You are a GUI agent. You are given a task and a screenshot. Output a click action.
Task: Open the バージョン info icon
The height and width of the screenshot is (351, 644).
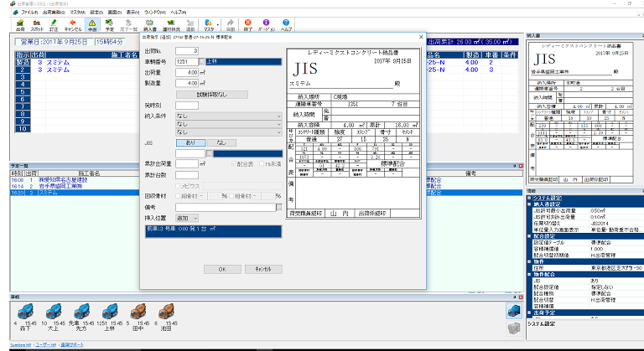click(266, 25)
